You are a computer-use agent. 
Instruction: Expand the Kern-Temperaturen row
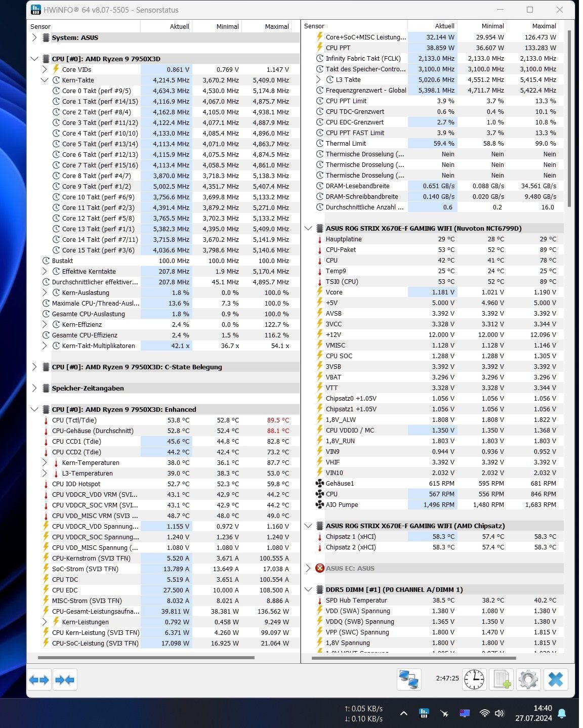pyautogui.click(x=45, y=462)
